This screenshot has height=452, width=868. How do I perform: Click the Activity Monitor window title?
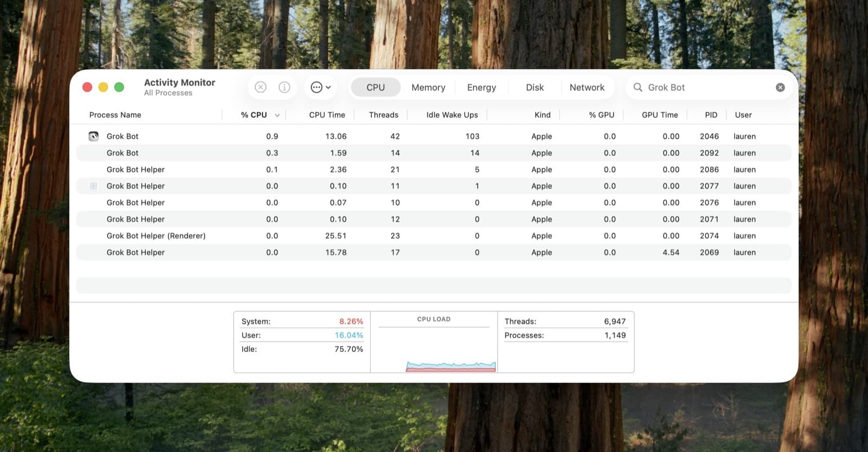180,82
